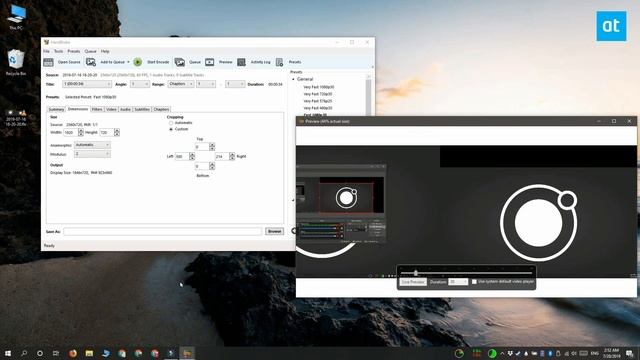Select Very Fast 720p30 preset

coord(318,94)
